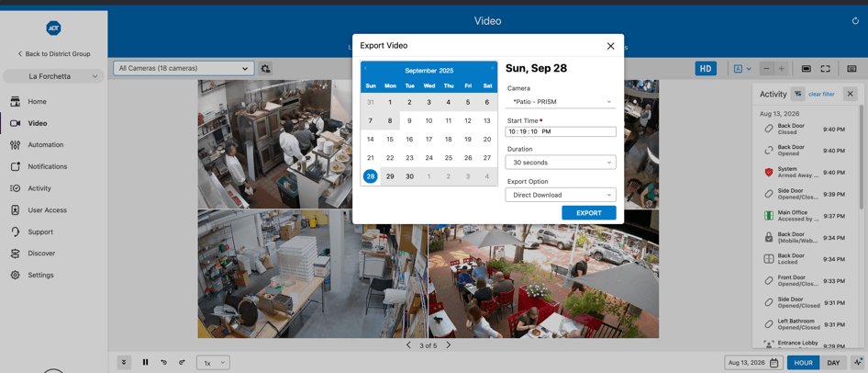Click the ADT logo icon
The image size is (868, 373).
pyautogui.click(x=53, y=28)
